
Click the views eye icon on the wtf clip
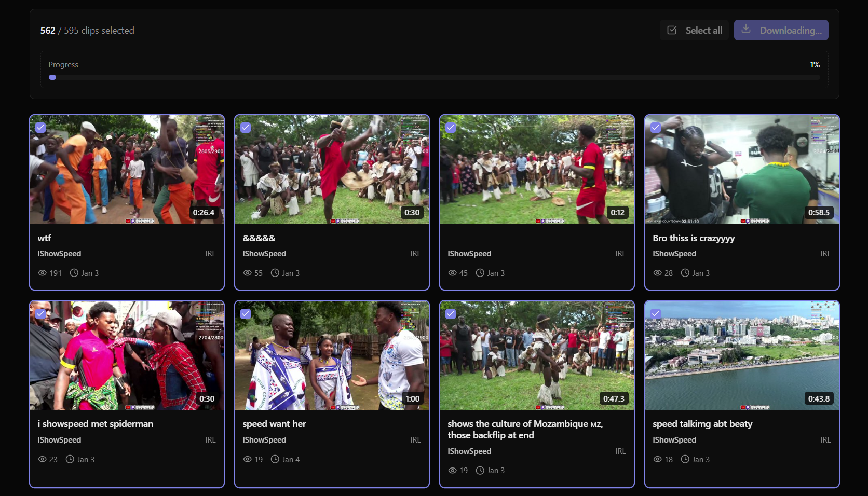point(43,273)
